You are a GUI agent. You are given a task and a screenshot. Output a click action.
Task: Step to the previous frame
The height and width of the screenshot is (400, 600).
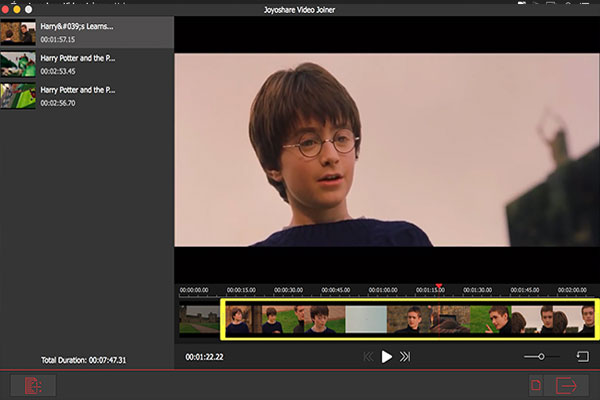(369, 357)
